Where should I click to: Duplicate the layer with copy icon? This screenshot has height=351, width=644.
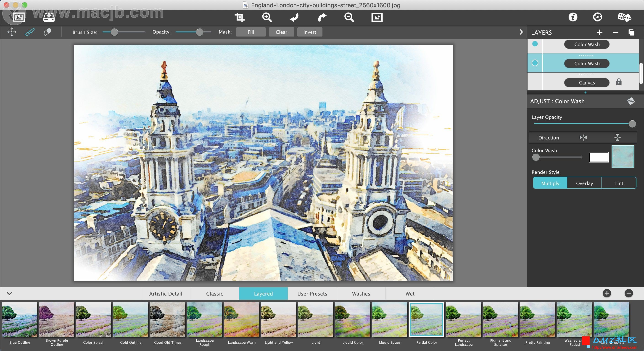click(631, 32)
